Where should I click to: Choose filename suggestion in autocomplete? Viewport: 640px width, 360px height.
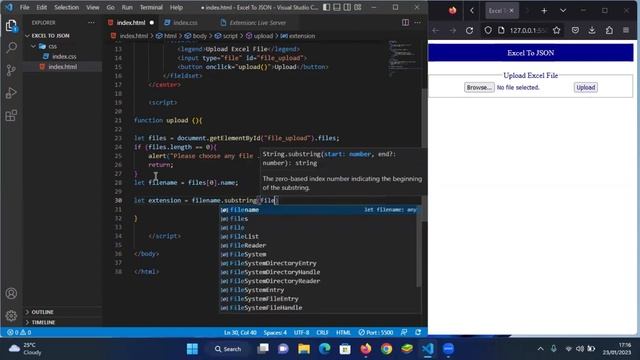pos(320,210)
